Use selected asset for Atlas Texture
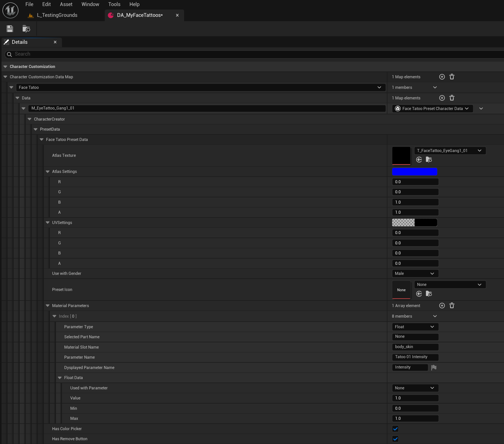 [x=419, y=160]
